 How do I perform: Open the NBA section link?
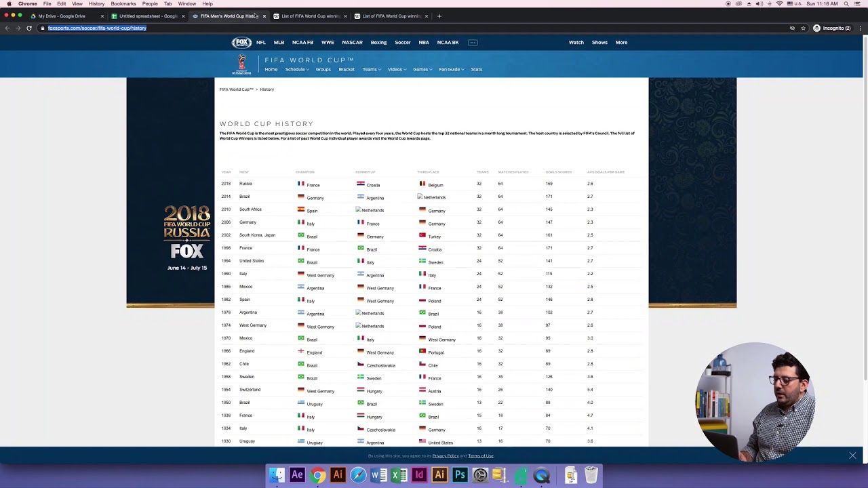[424, 42]
